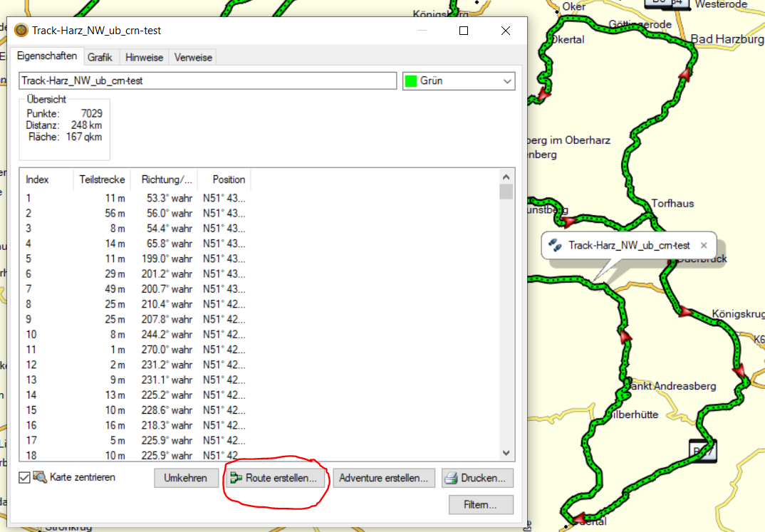Viewport: 765px width, 532px height.
Task: Click the green color swatch
Action: [411, 81]
